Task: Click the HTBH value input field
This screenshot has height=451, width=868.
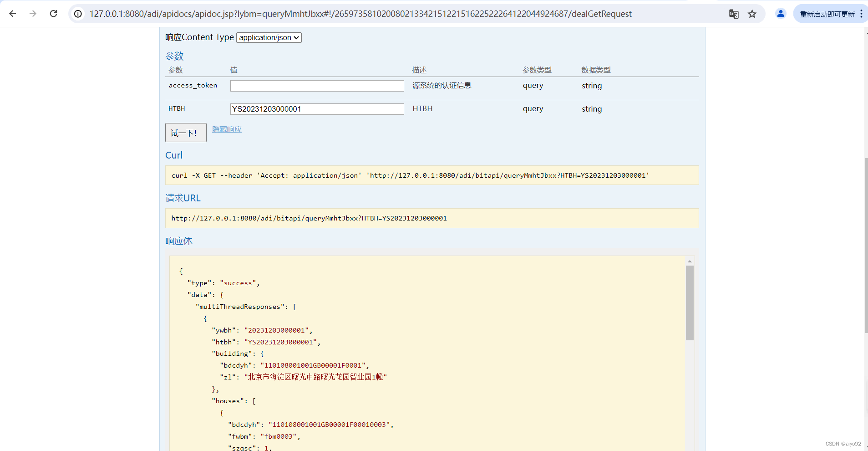Action: point(317,109)
